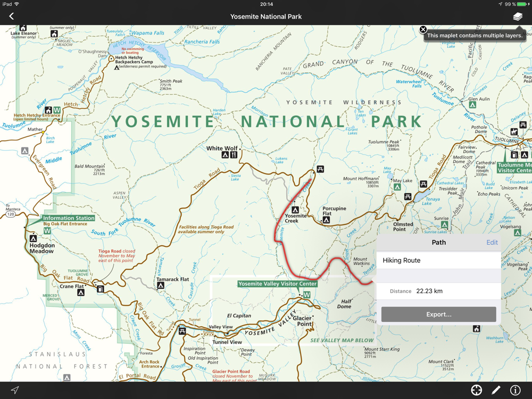Tap the location arrow icon
This screenshot has height=399, width=532.
[14, 390]
